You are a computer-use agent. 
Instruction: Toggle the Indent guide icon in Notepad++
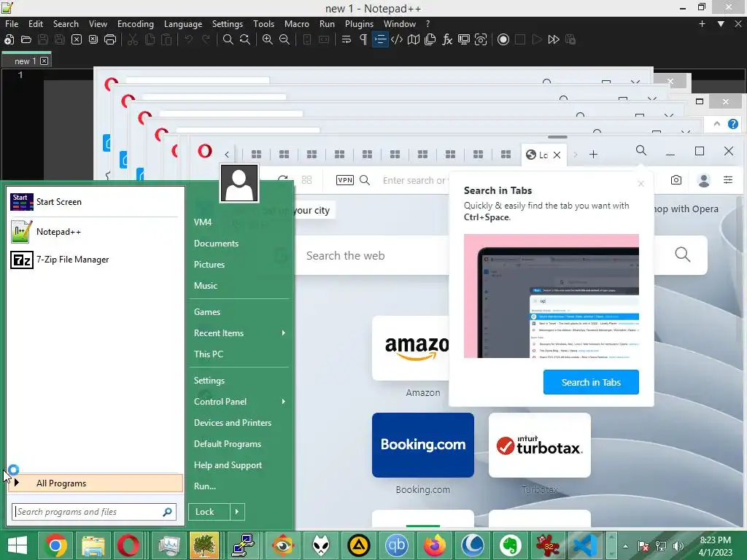[x=380, y=39]
